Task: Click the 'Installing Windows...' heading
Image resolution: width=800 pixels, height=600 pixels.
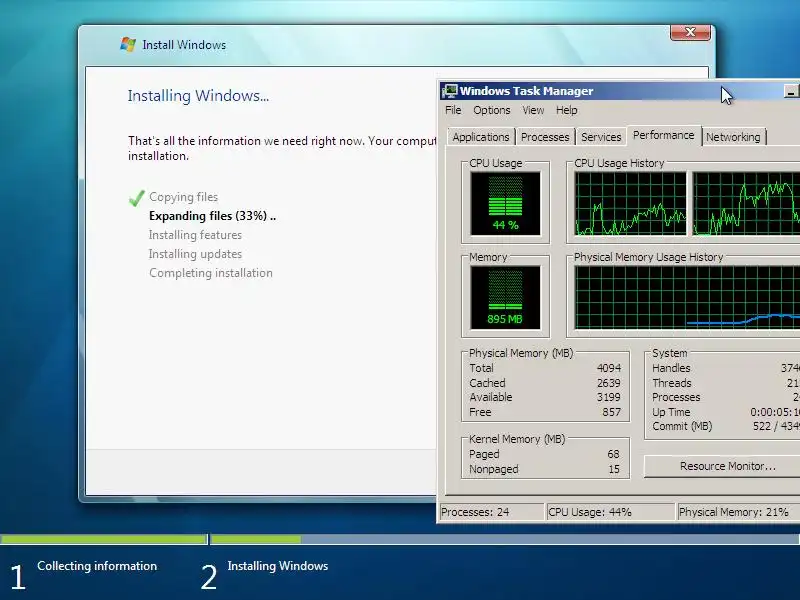Action: (198, 96)
